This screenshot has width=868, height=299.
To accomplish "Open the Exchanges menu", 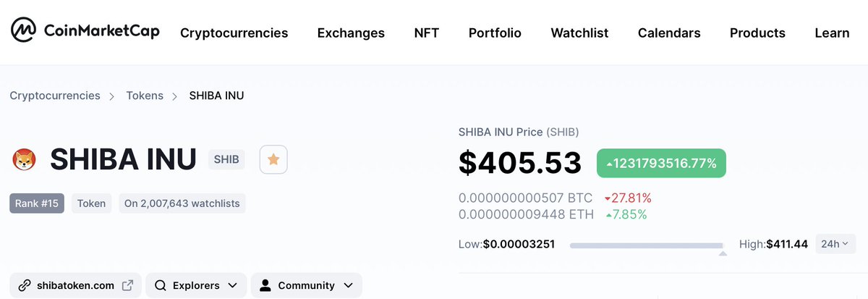I will 351,33.
